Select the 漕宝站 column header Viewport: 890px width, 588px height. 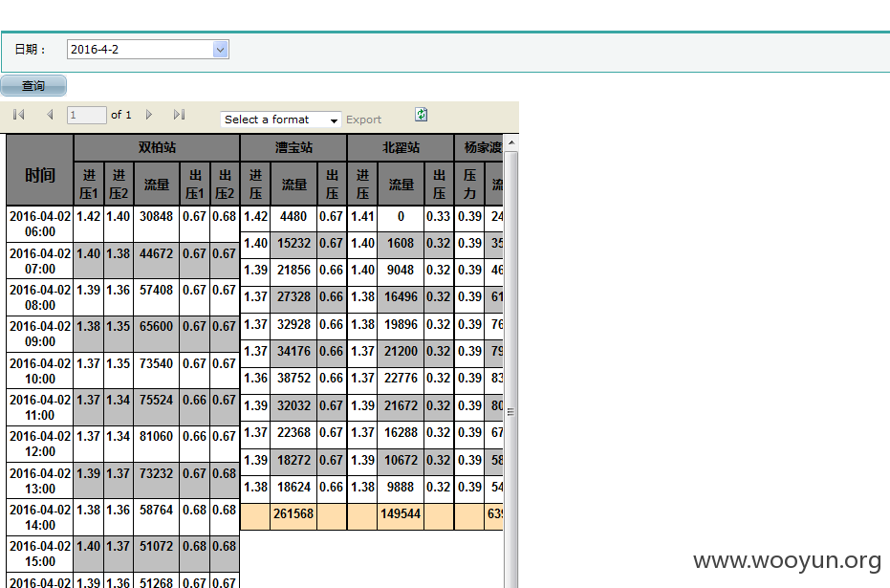(293, 147)
